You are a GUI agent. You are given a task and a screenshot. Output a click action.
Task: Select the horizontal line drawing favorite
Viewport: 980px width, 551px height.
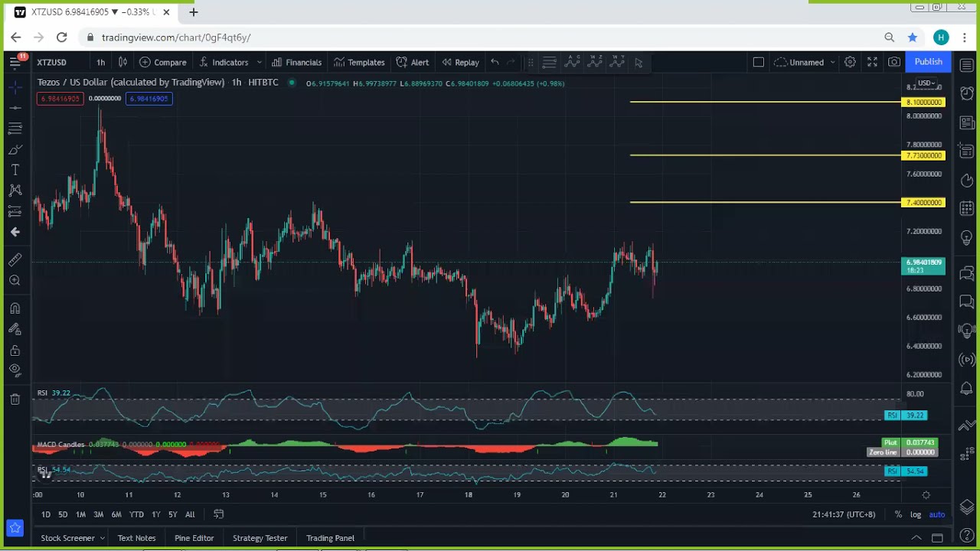point(549,63)
